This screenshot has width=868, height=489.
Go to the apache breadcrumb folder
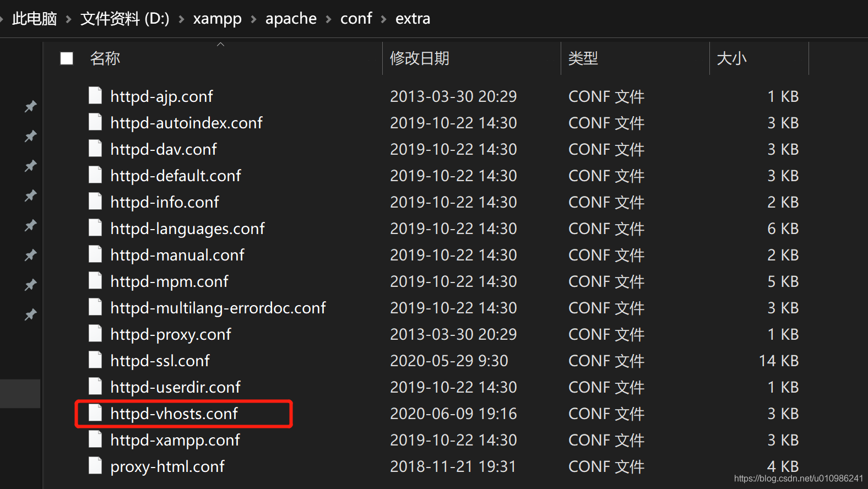click(291, 19)
